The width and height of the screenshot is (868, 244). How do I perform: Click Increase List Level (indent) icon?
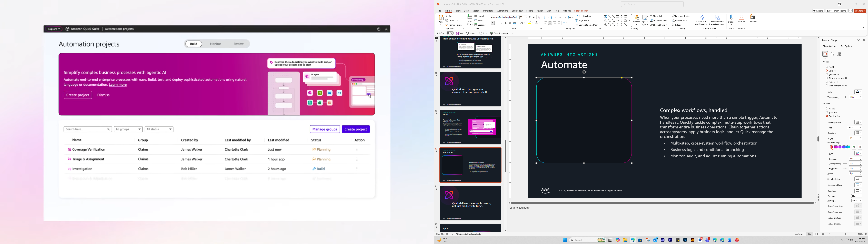click(564, 17)
